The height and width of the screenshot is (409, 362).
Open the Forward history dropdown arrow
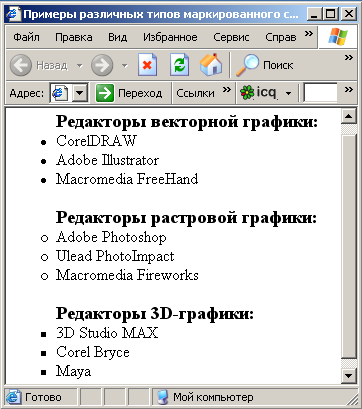pyautogui.click(x=124, y=65)
